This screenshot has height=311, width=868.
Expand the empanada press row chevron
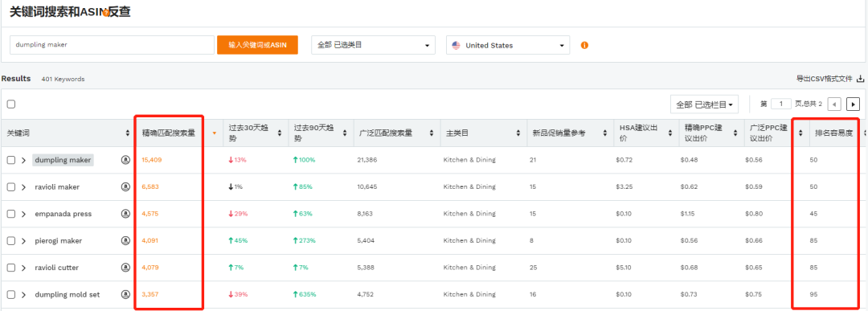[24, 214]
